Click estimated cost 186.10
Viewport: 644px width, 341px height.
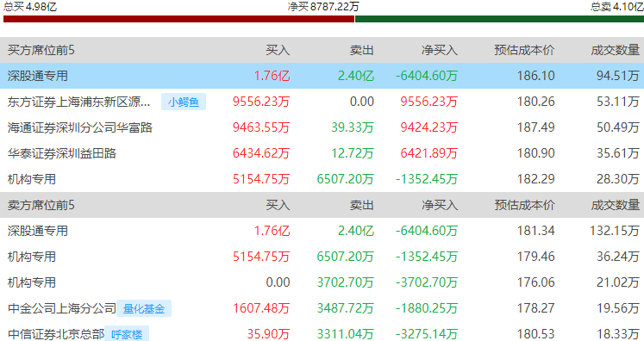coord(535,76)
